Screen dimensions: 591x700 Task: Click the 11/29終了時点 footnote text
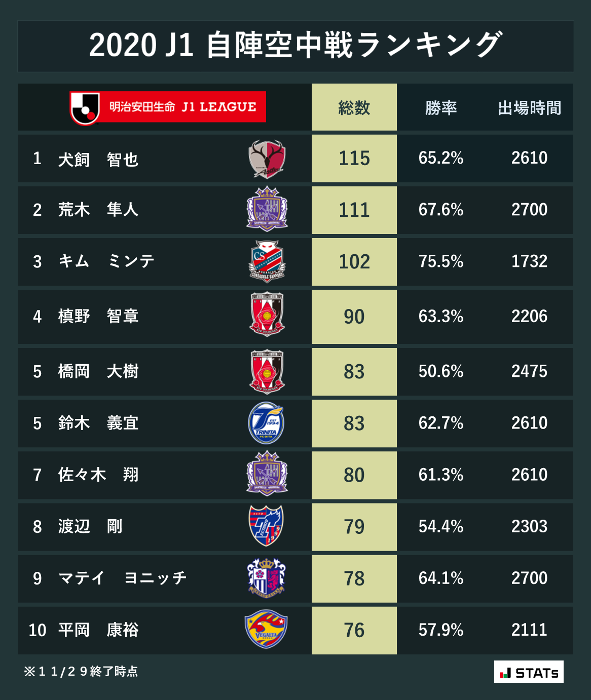[81, 672]
